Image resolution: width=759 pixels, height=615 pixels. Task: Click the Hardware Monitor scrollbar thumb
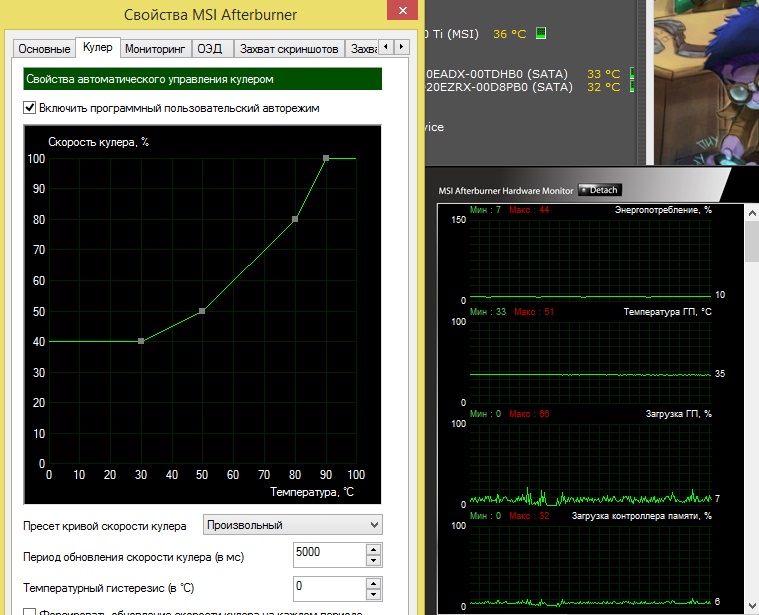[x=753, y=241]
